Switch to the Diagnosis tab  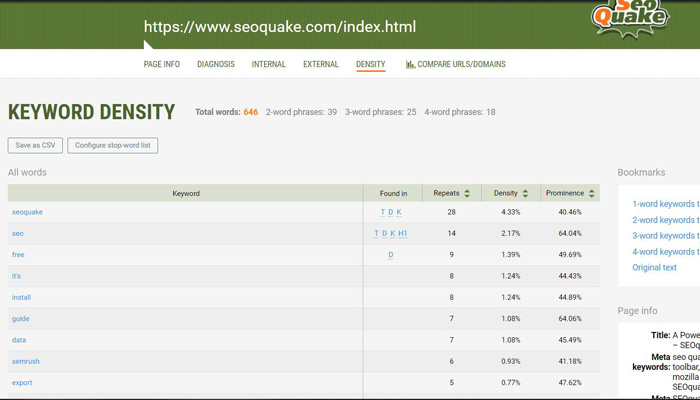pyautogui.click(x=216, y=64)
